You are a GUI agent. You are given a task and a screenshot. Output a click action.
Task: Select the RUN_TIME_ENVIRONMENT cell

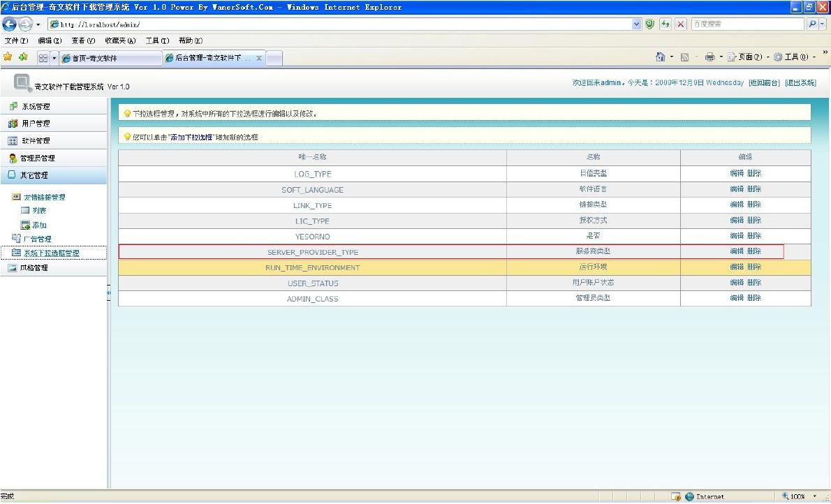(x=312, y=267)
